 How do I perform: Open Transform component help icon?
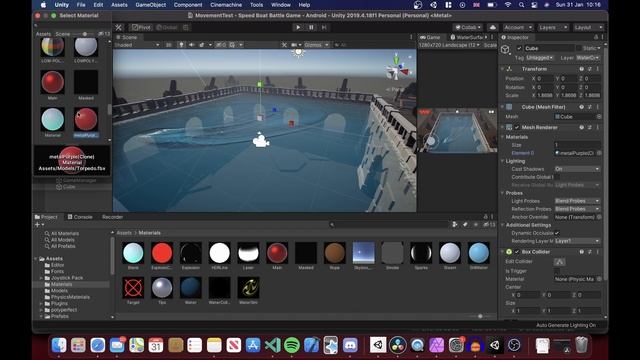[582, 69]
